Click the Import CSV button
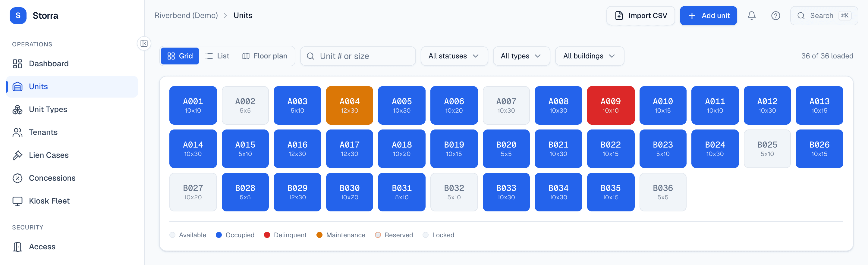The width and height of the screenshot is (868, 265). click(x=640, y=16)
